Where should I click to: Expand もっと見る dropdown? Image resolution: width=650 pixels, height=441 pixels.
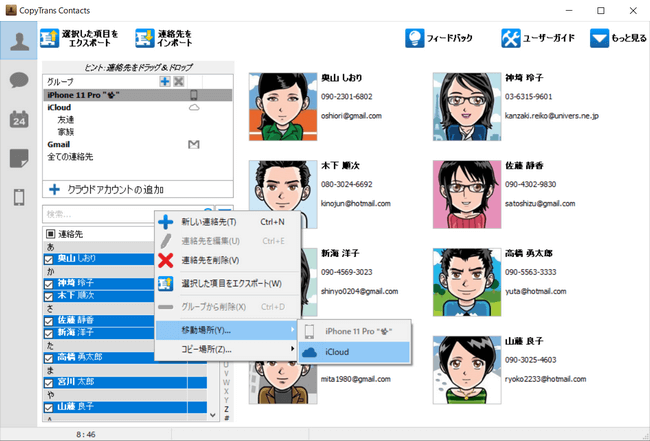[x=618, y=38]
